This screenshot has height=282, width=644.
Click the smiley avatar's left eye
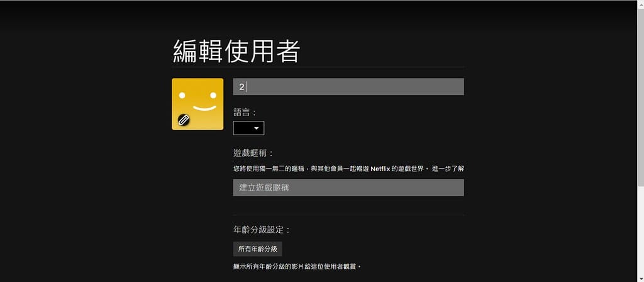182,96
